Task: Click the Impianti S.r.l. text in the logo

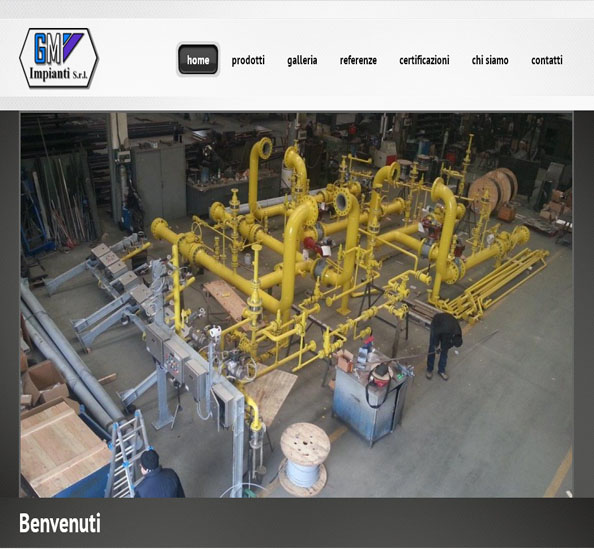Action: pos(58,73)
